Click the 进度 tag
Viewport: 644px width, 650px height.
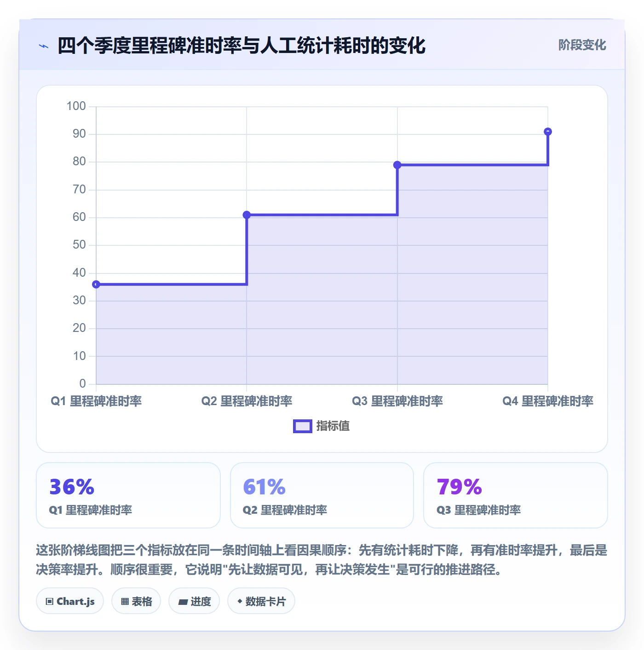coord(194,601)
